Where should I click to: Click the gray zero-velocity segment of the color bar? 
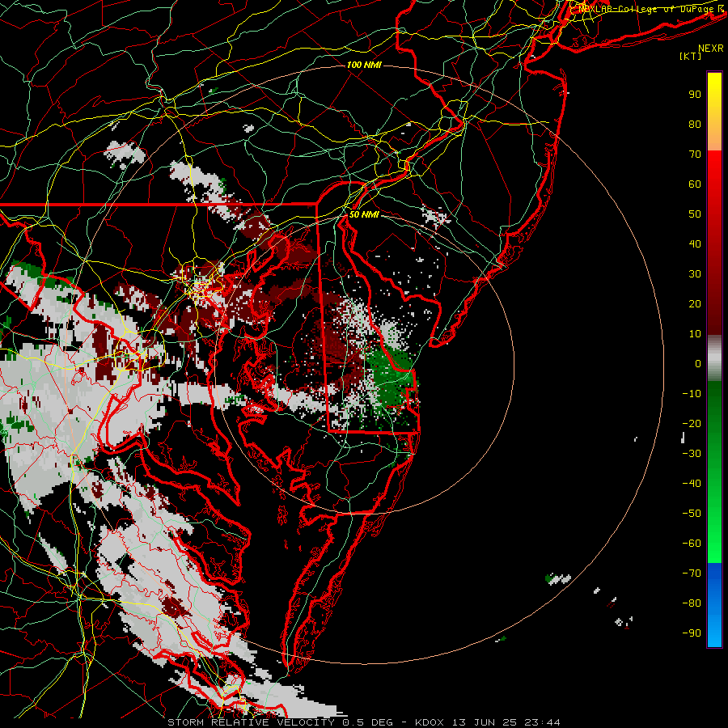point(714,358)
